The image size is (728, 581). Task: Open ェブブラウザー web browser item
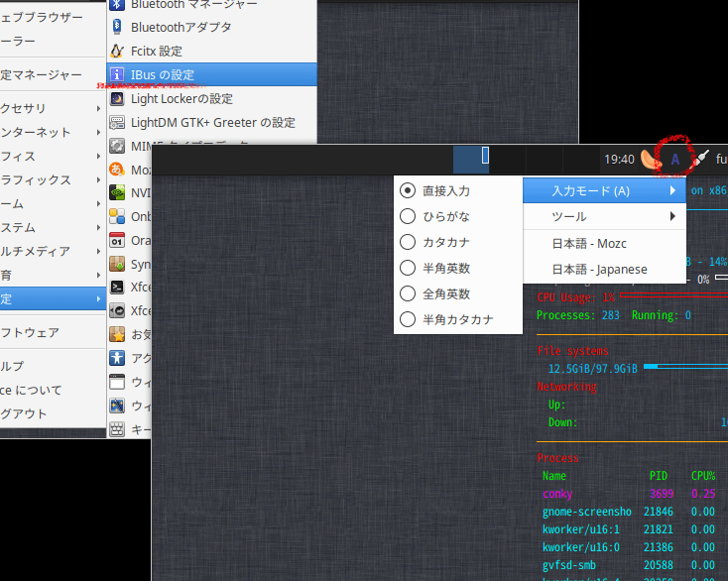click(53, 17)
